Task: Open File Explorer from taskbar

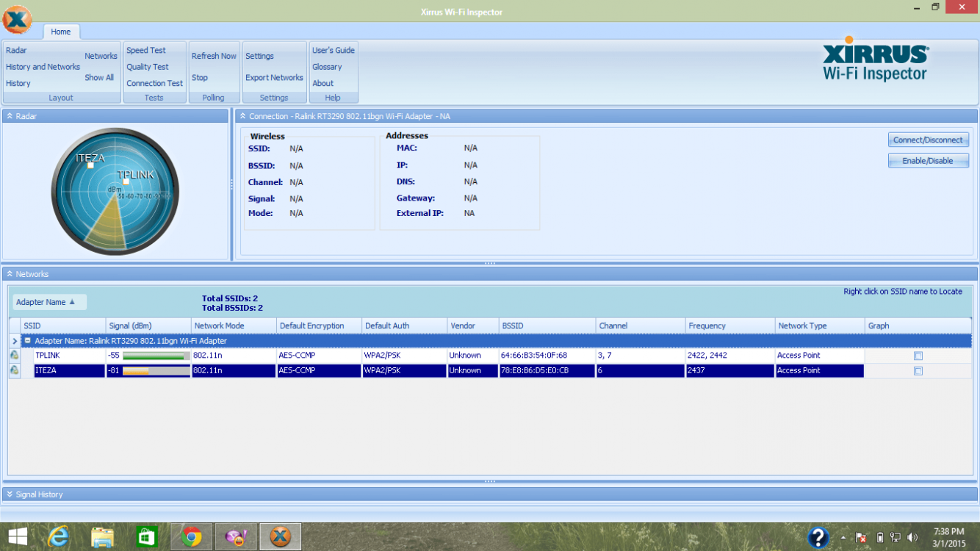Action: pyautogui.click(x=103, y=538)
